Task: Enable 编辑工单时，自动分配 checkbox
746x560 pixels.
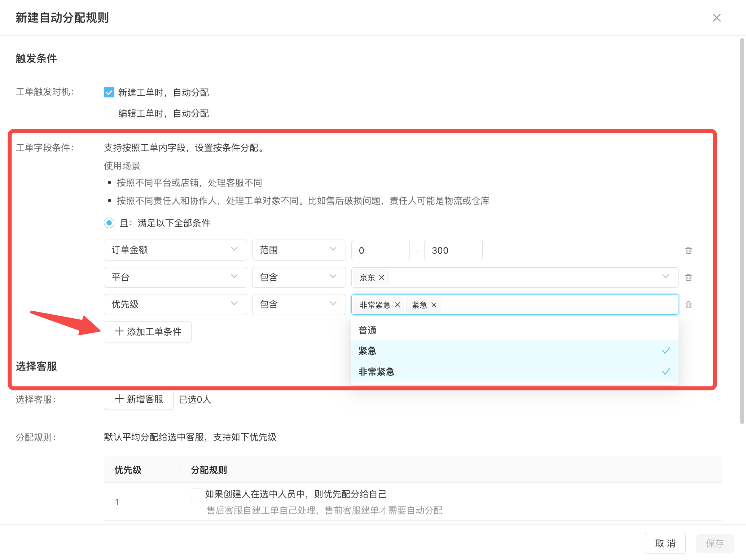Action: (x=109, y=113)
